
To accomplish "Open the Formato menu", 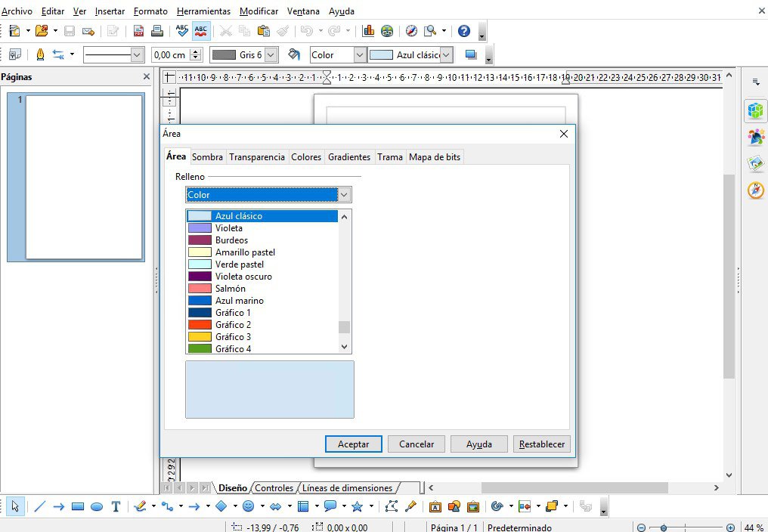I will coord(150,11).
